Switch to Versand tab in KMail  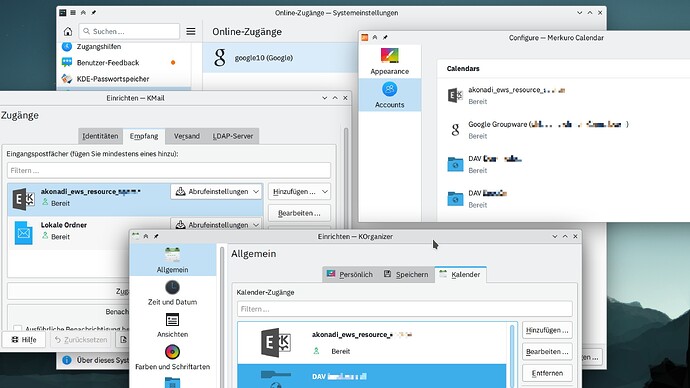coord(187,136)
